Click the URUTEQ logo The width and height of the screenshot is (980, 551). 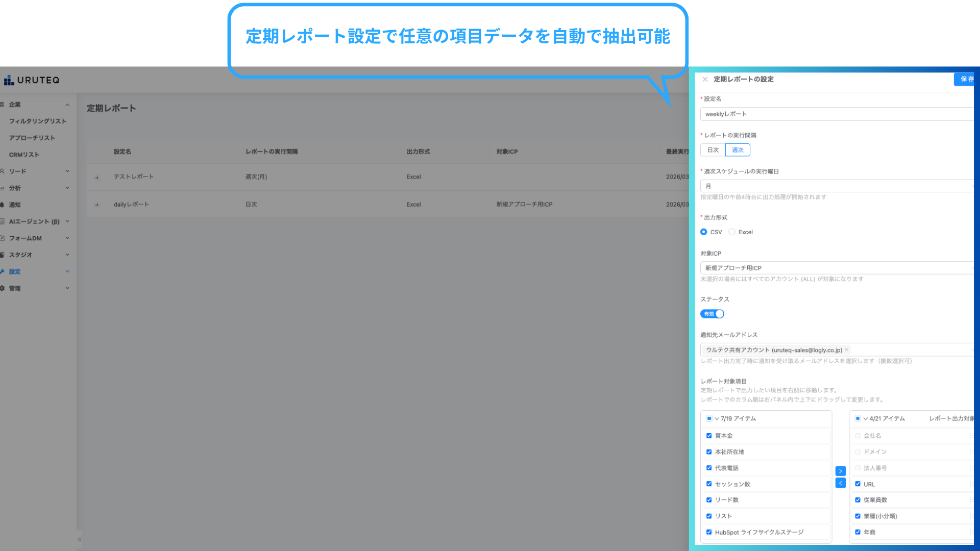click(32, 80)
